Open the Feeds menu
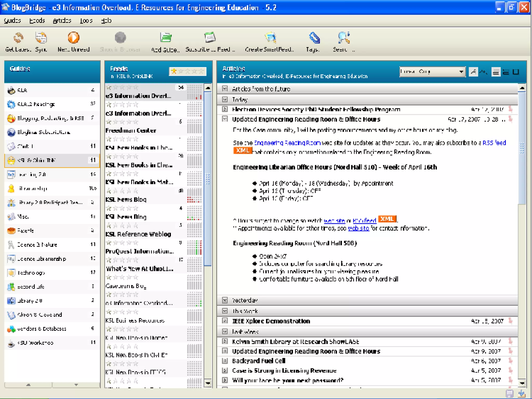Viewport: 532px width, 399px height. coord(37,21)
